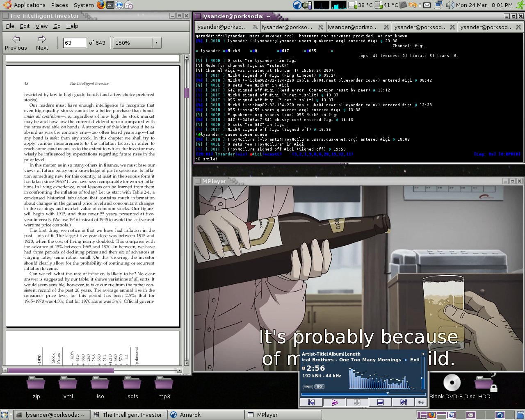525x420 pixels.
Task: Go to Next page in Evince
Action: pos(42,43)
